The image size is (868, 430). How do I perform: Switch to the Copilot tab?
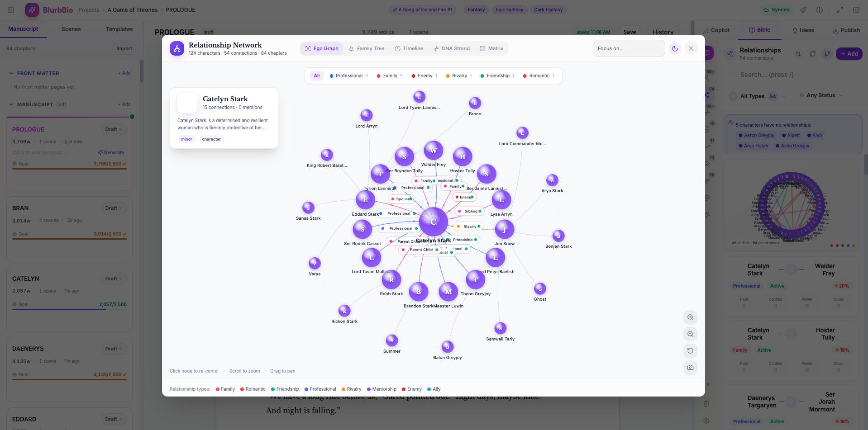coord(716,30)
